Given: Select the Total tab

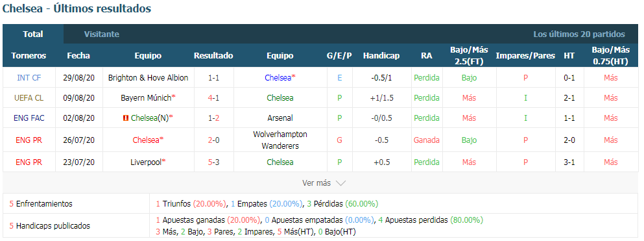Looking at the screenshot, I should [x=33, y=34].
